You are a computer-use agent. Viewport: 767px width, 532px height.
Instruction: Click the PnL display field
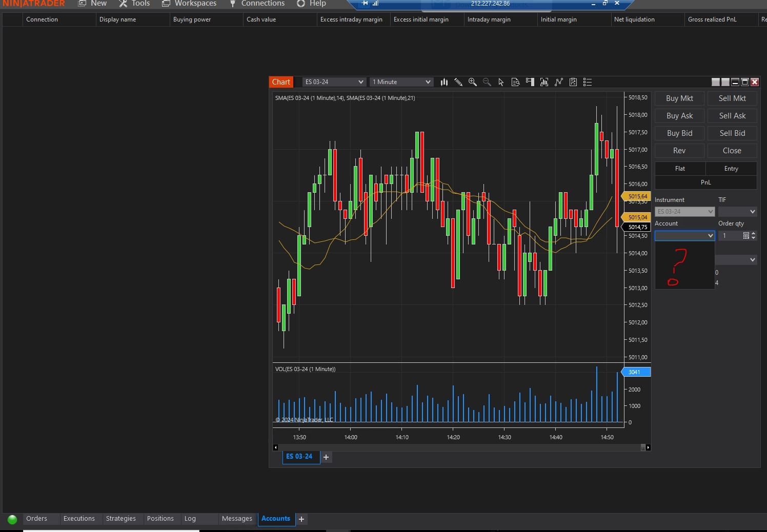pos(706,182)
